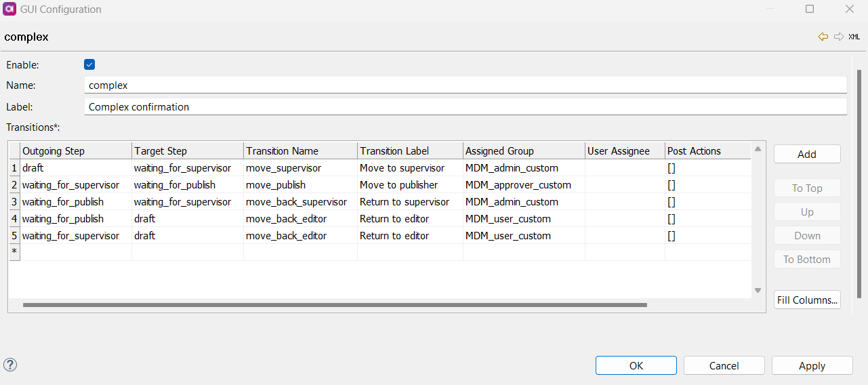This screenshot has height=385, width=868.
Task: Click the Label input field
Action: click(x=466, y=107)
